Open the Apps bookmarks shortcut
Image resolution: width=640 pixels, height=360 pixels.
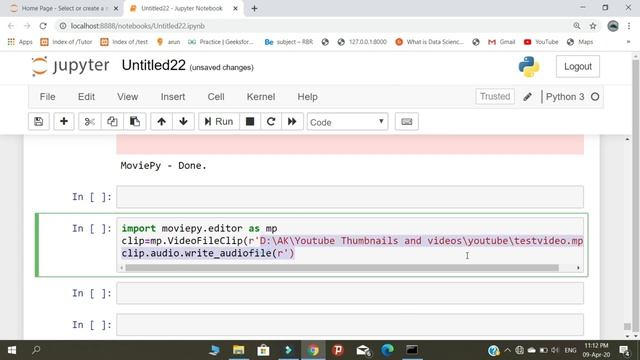click(20, 42)
